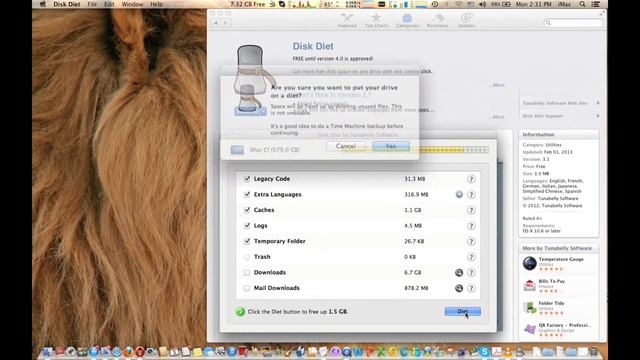The height and width of the screenshot is (360, 640).
Task: Uncheck the Temporary Folder checkbox
Action: pyautogui.click(x=247, y=241)
